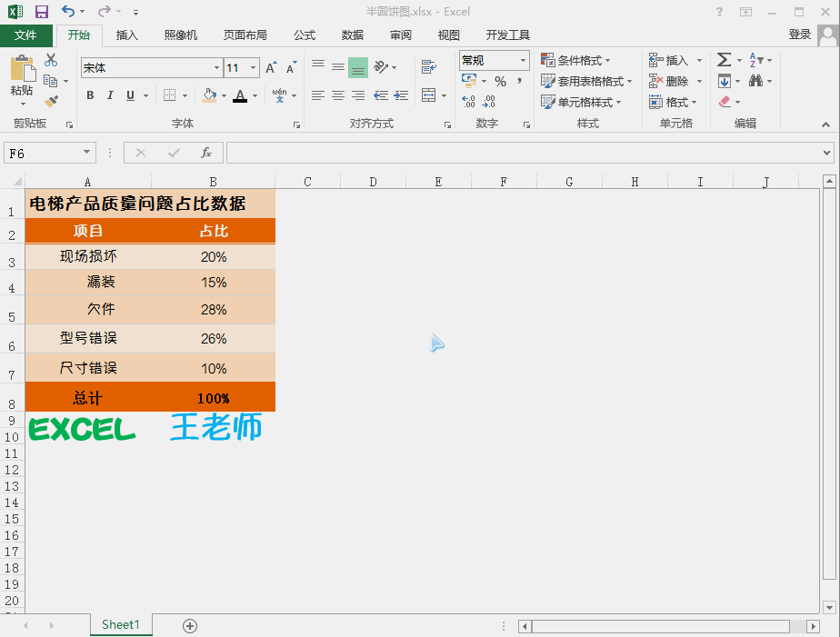Align text to bottom

pyautogui.click(x=358, y=67)
